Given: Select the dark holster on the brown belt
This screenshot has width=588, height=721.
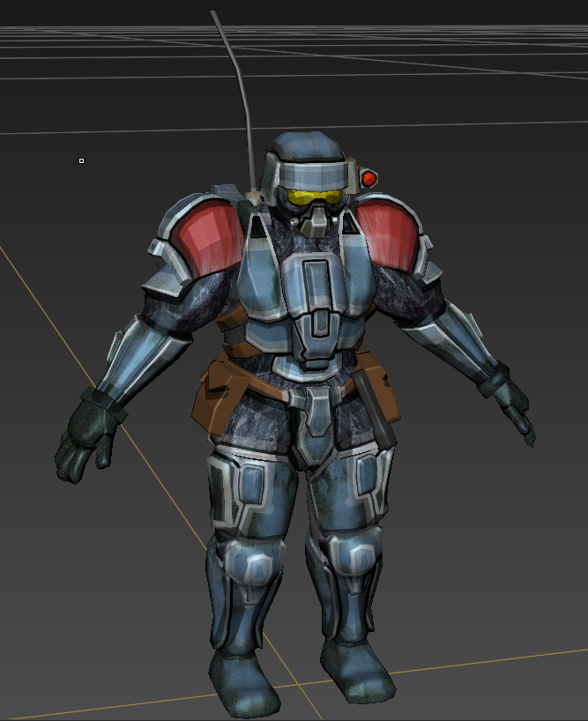Looking at the screenshot, I should click(379, 413).
